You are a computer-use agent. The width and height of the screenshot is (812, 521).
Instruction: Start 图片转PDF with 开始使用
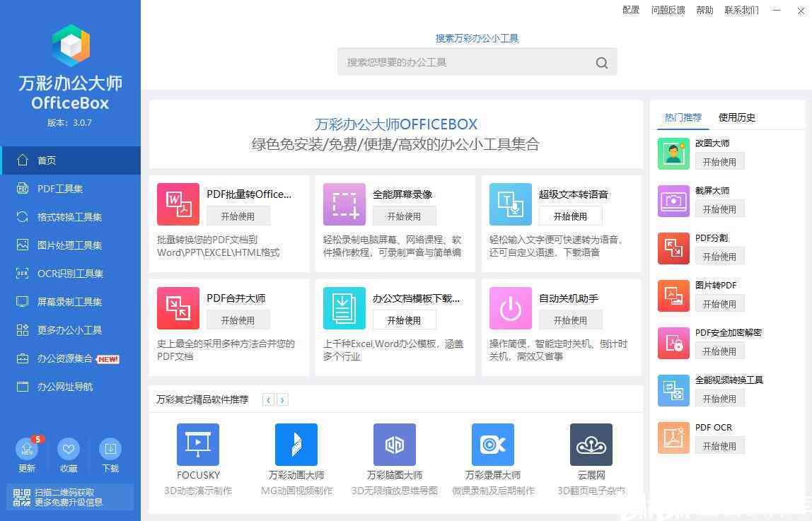coord(720,304)
